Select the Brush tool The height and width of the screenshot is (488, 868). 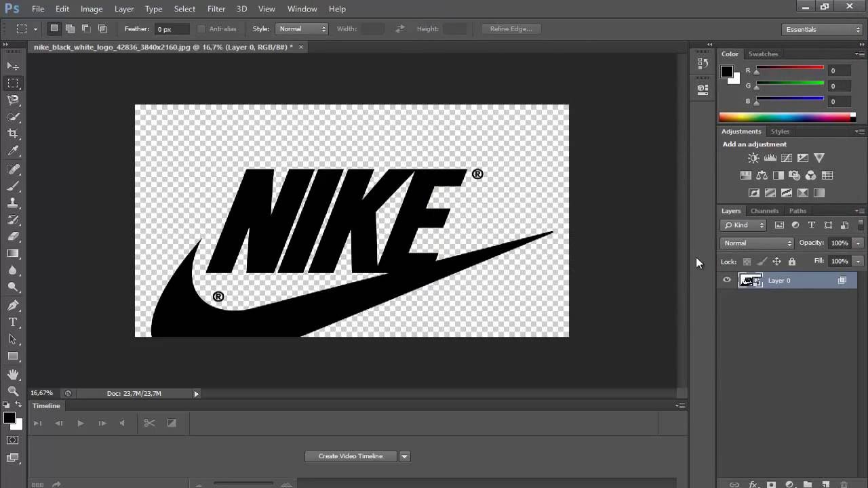(13, 186)
